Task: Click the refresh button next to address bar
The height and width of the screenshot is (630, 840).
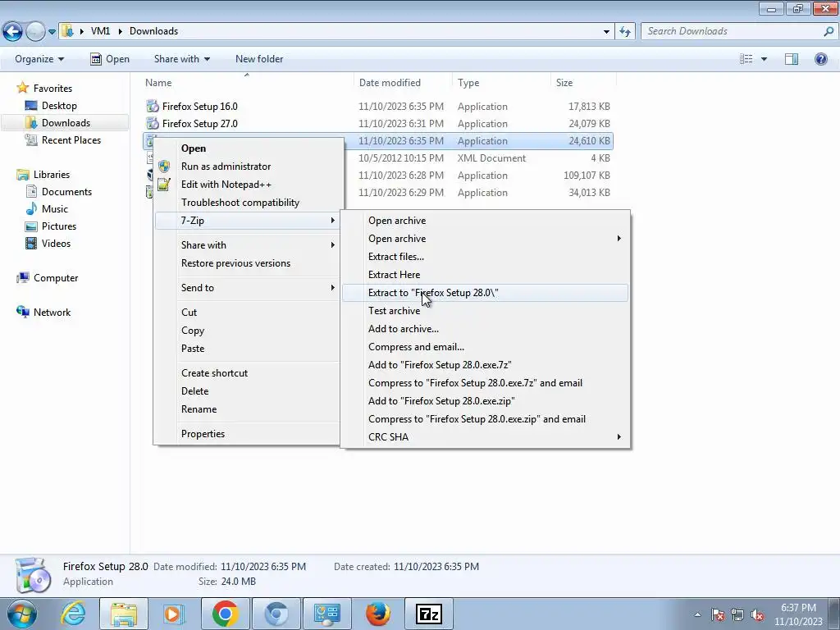Action: 624,32
